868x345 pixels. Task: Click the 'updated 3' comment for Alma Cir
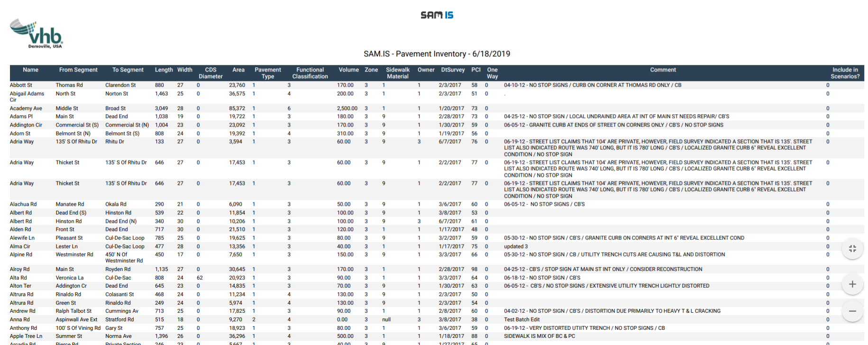coord(516,246)
